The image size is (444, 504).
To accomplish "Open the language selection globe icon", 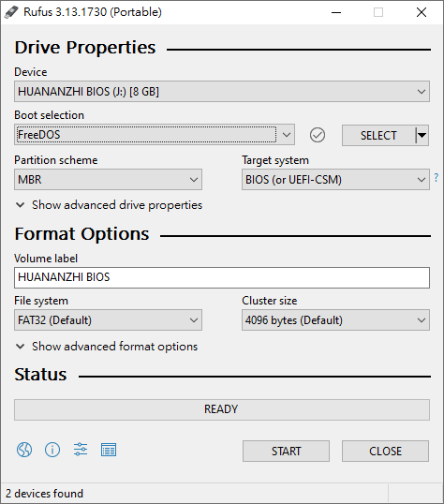I will point(24,450).
